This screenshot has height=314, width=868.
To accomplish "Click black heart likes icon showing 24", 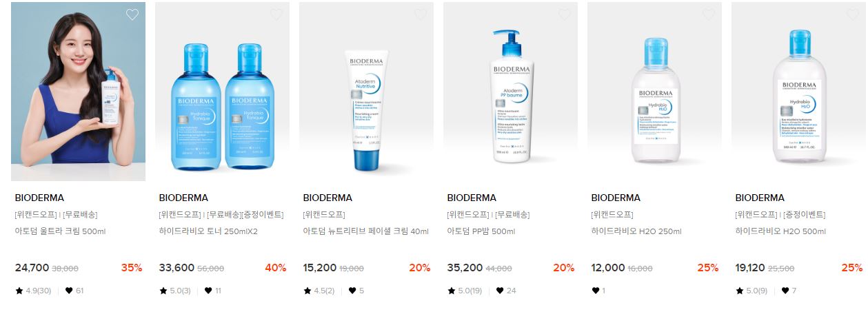I will [501, 291].
